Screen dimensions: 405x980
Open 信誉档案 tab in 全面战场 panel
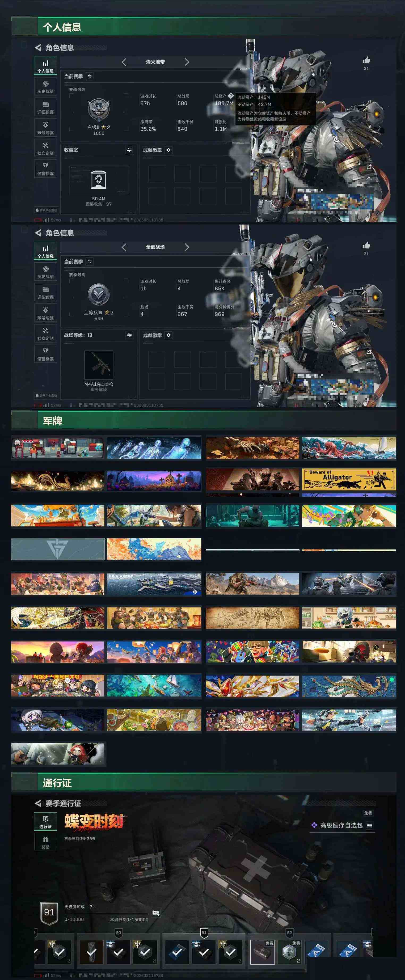click(45, 354)
